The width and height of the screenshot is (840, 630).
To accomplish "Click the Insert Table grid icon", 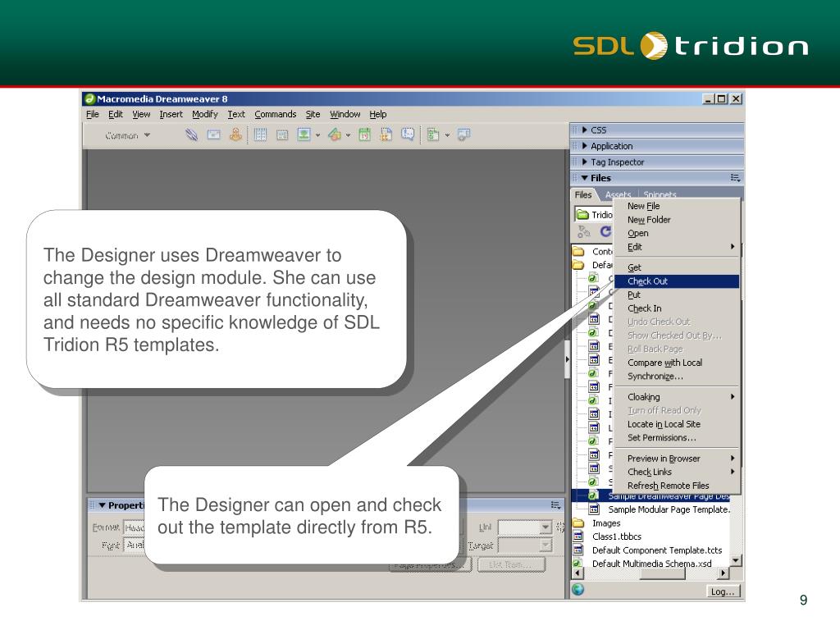I will tap(260, 135).
